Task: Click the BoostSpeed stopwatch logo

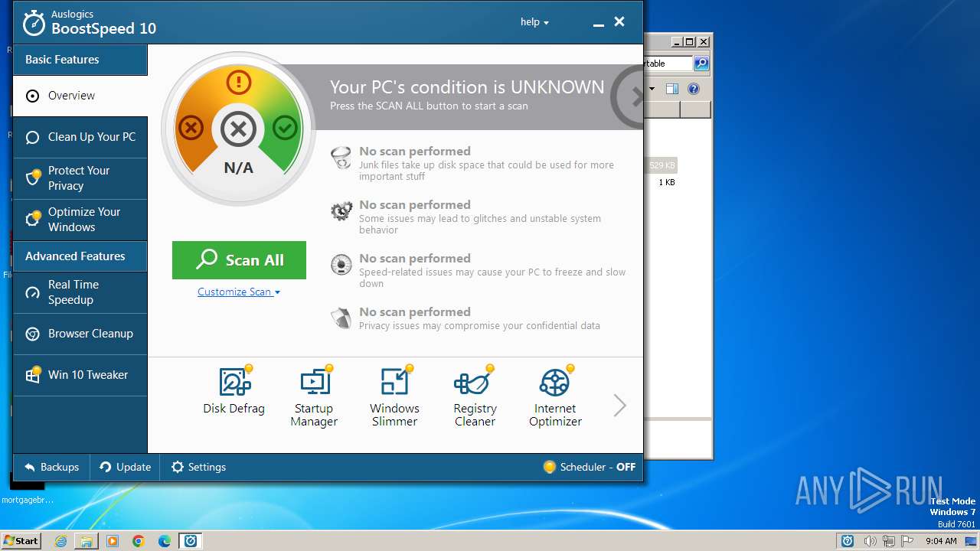Action: point(34,23)
